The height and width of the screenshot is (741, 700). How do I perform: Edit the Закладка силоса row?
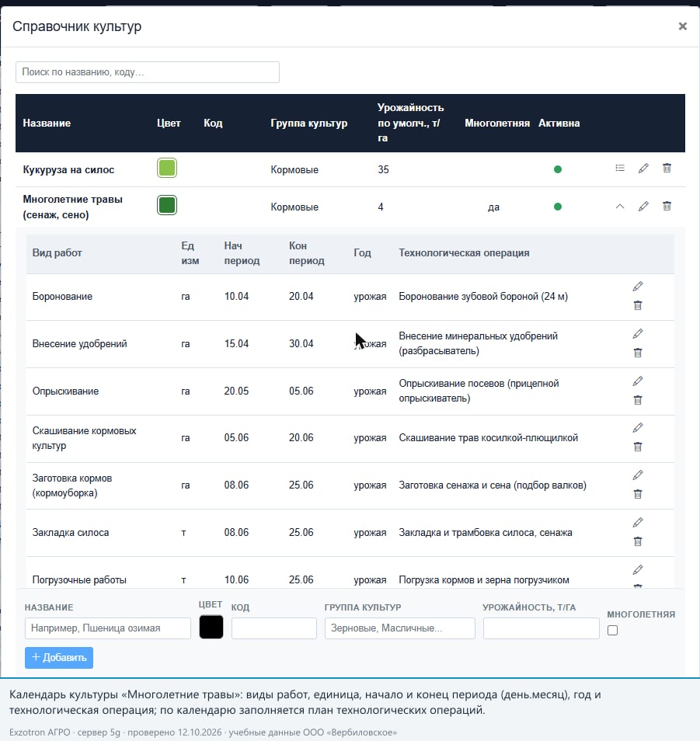638,522
